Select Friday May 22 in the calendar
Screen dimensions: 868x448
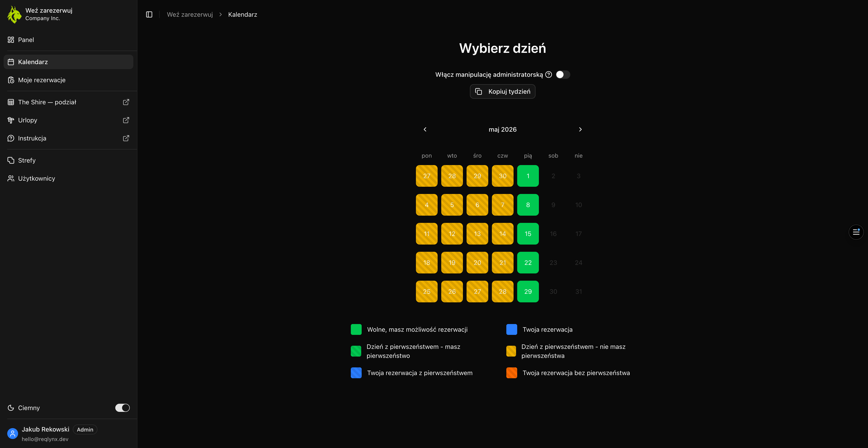(x=528, y=263)
